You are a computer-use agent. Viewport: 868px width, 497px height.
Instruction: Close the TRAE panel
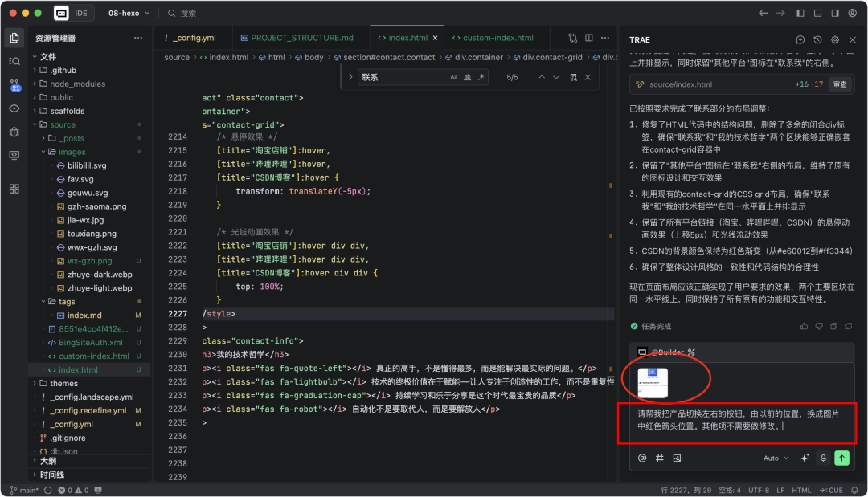(853, 40)
